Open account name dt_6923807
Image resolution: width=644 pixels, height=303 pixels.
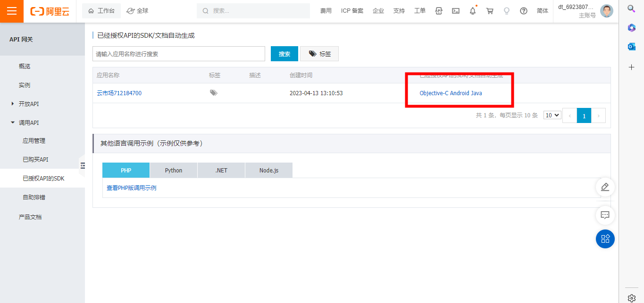click(576, 7)
